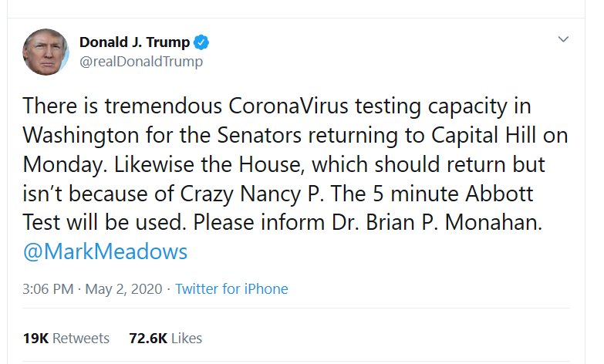The width and height of the screenshot is (604, 364).
Task: Click "Capital Hill" in the tweet text
Action: [x=494, y=135]
